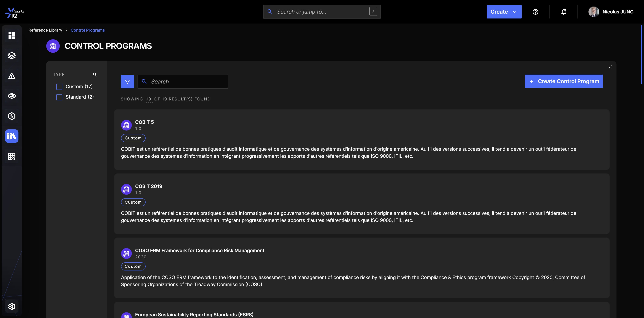Open the COBIT 2019 control program
This screenshot has height=318, width=644.
[149, 186]
